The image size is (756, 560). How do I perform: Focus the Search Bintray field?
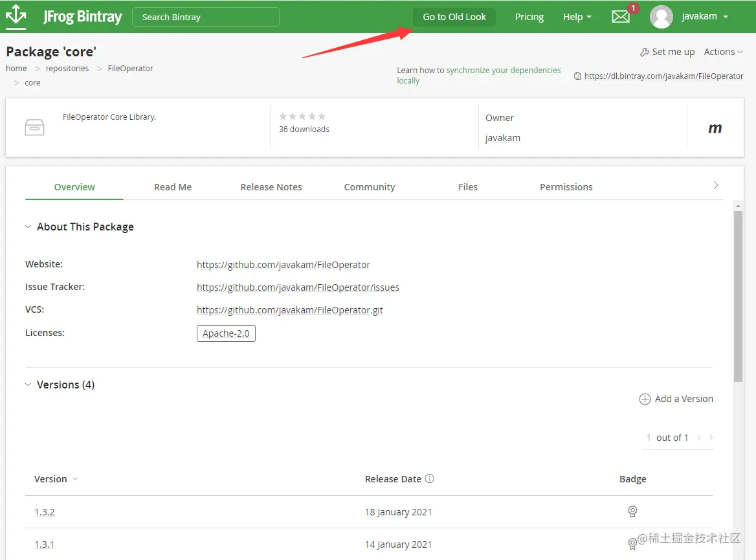(x=205, y=17)
